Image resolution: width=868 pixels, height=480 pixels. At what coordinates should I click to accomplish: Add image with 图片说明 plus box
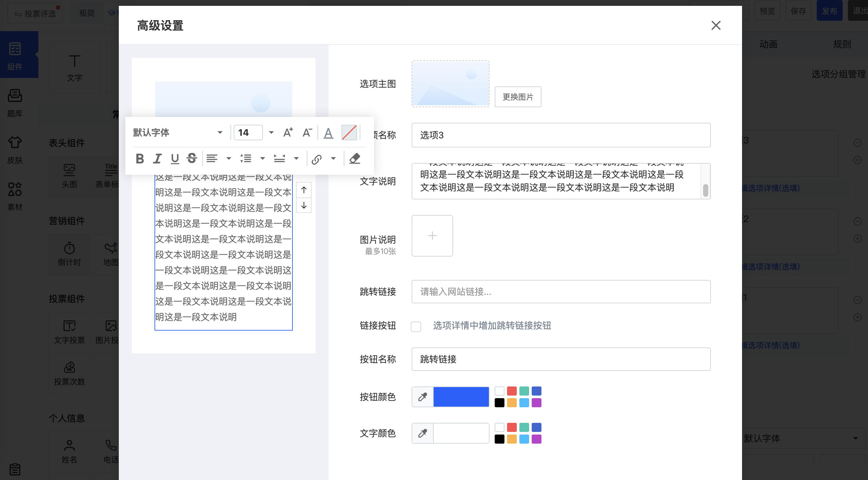click(432, 236)
